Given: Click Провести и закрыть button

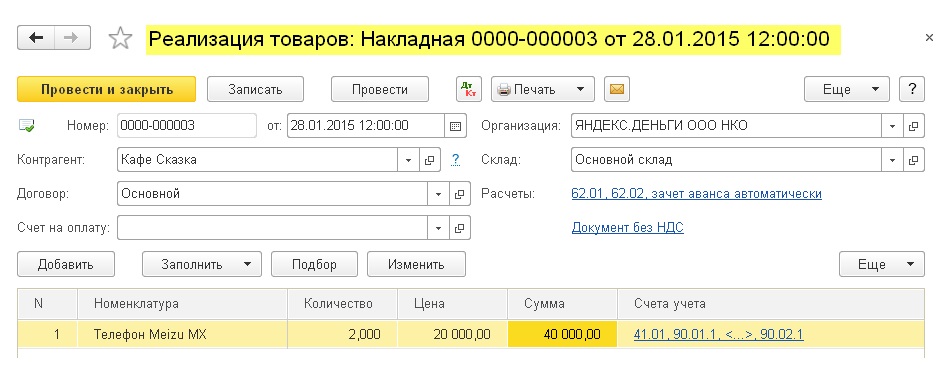Looking at the screenshot, I should pos(107,90).
